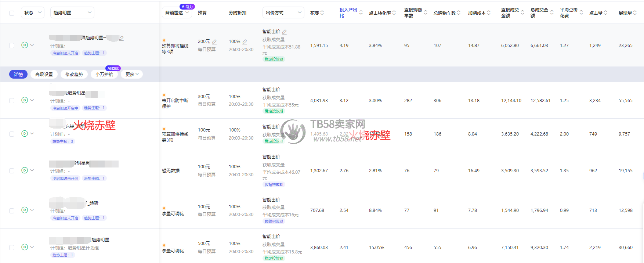The image size is (644, 263).
Task: Tick the checkbox for the 300元 budget row
Action: pos(12,101)
